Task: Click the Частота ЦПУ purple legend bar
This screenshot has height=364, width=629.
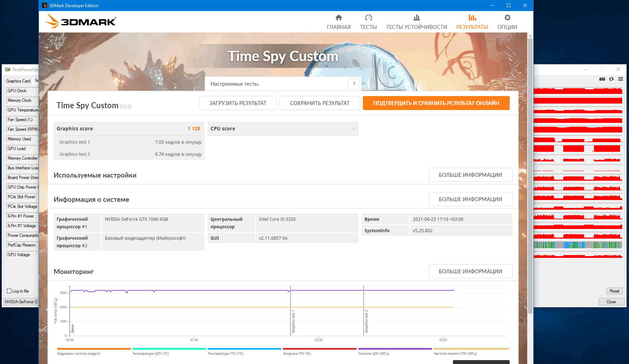Action: (x=395, y=349)
